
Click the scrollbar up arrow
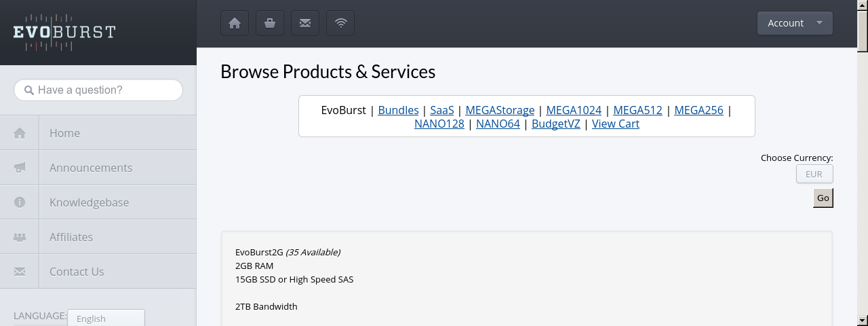click(x=863, y=5)
